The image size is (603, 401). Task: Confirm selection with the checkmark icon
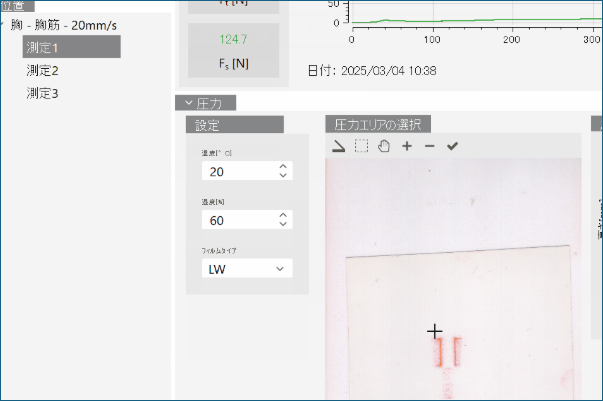click(452, 146)
